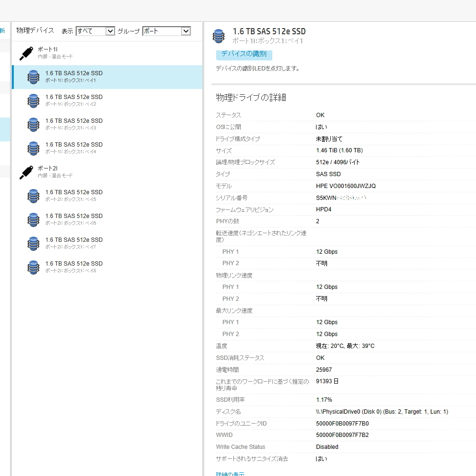Click the serial number value S5KWN
The width and height of the screenshot is (476, 476).
tap(341, 198)
